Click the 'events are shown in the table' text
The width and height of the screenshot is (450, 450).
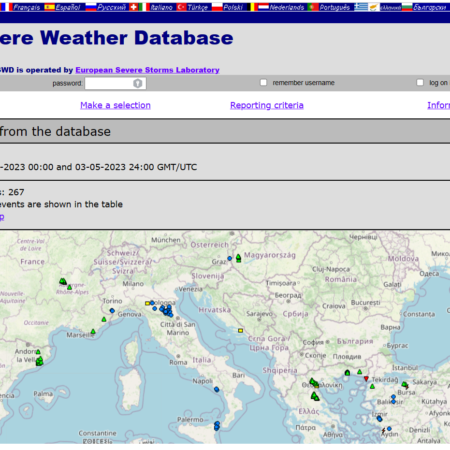coord(61,204)
